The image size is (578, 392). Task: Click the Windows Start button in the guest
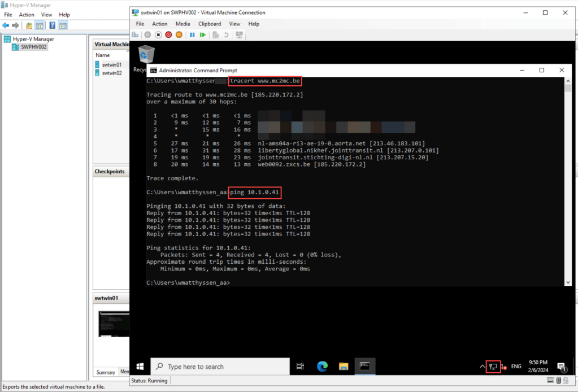[140, 367]
